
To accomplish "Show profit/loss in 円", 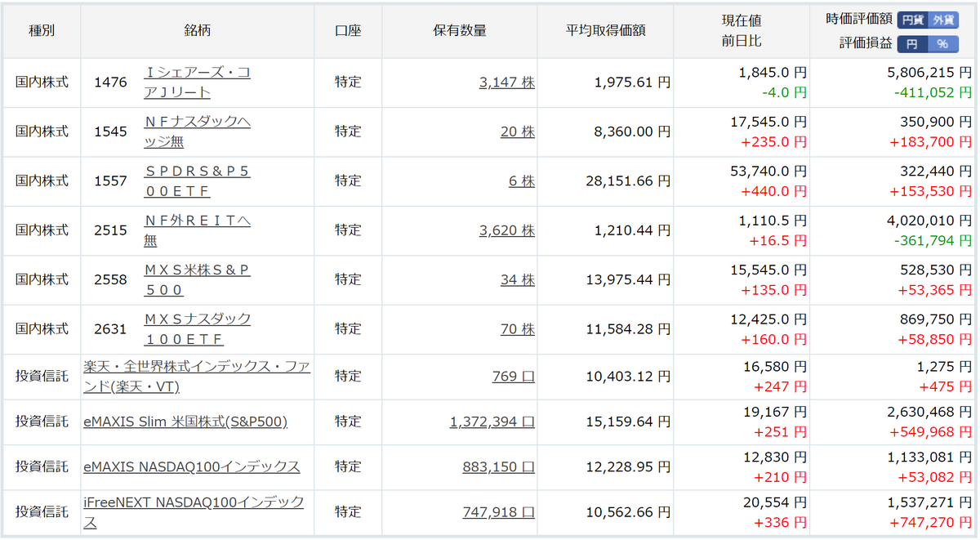I will pos(913,44).
